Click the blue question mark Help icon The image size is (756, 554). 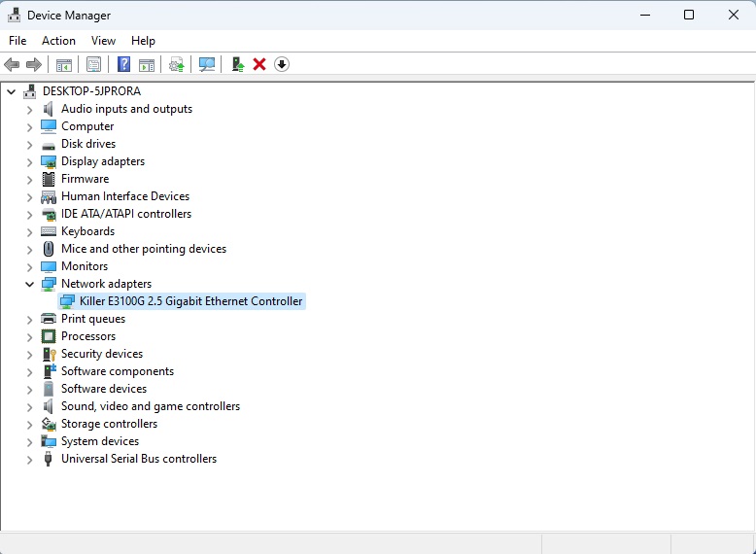click(x=123, y=64)
